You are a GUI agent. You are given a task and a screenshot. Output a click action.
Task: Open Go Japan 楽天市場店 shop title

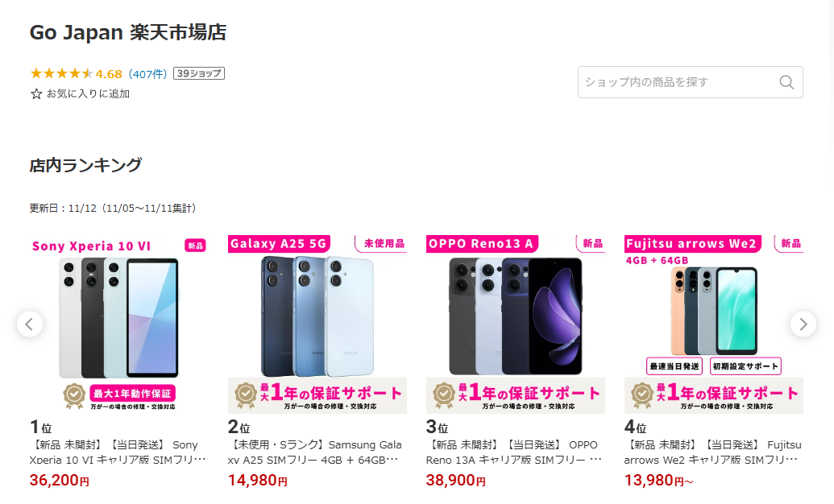(127, 32)
